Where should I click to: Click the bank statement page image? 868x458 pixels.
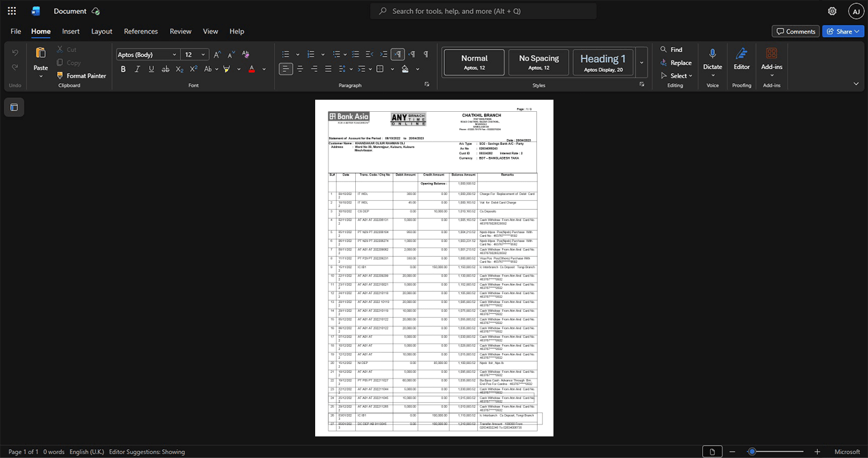point(434,268)
